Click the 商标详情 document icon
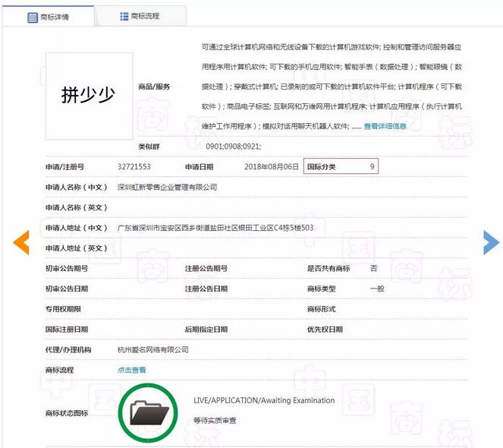This screenshot has height=448, width=503. [x=33, y=17]
